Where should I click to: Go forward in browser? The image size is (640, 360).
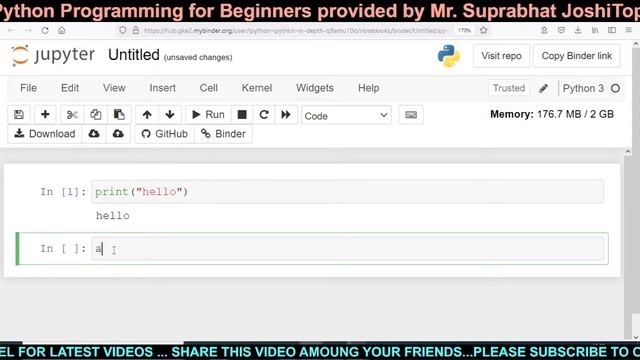click(28, 31)
